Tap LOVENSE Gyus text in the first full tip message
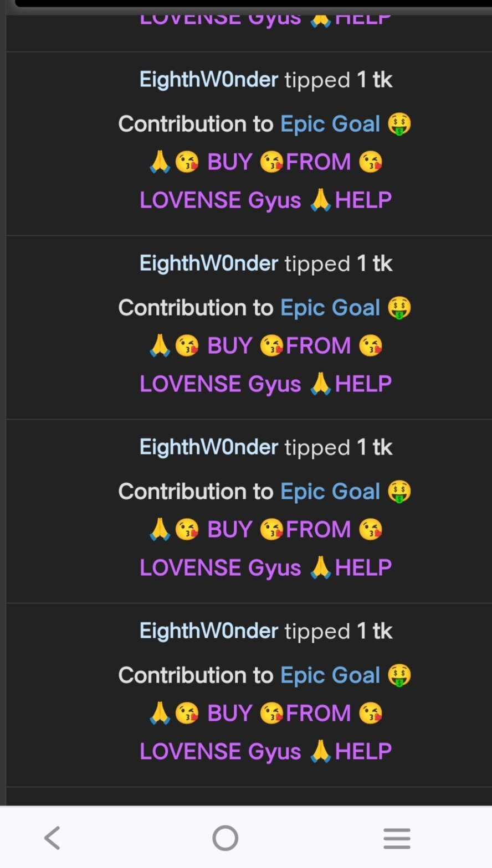 click(x=220, y=200)
